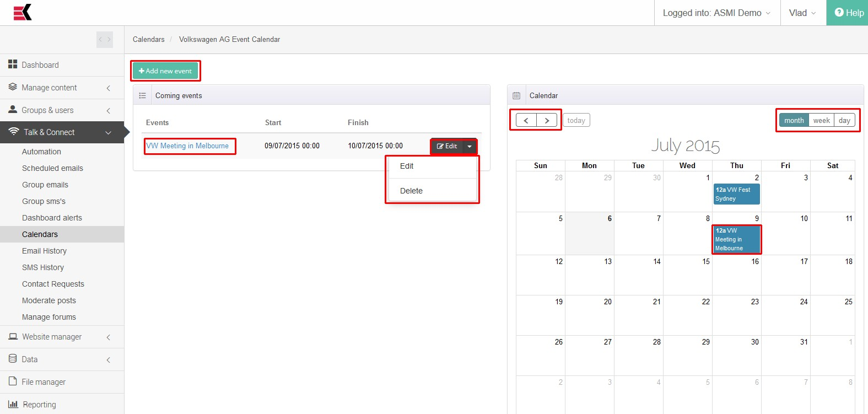Select July 31 in the calendar
This screenshot has height=414, width=868.
click(786, 356)
